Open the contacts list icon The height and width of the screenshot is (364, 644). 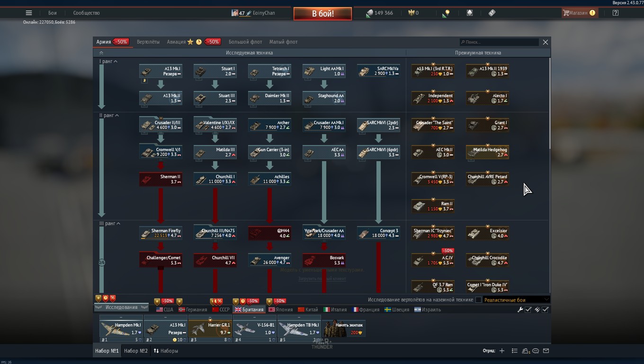coord(515,351)
